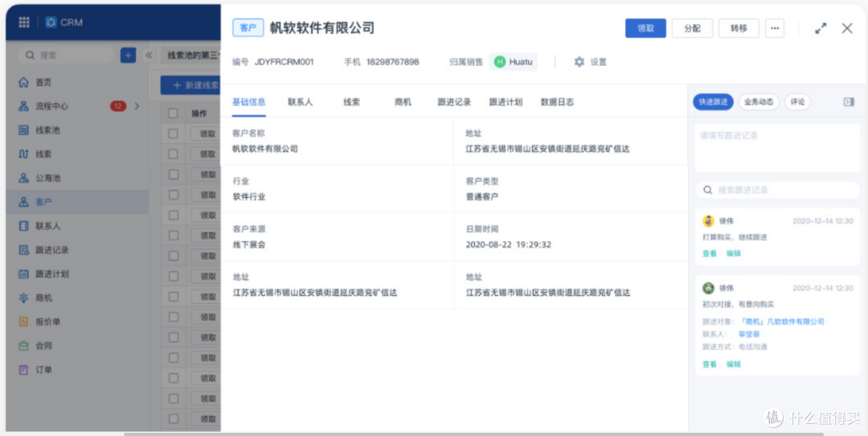Expand 流程中心 chevron arrow

(x=137, y=106)
